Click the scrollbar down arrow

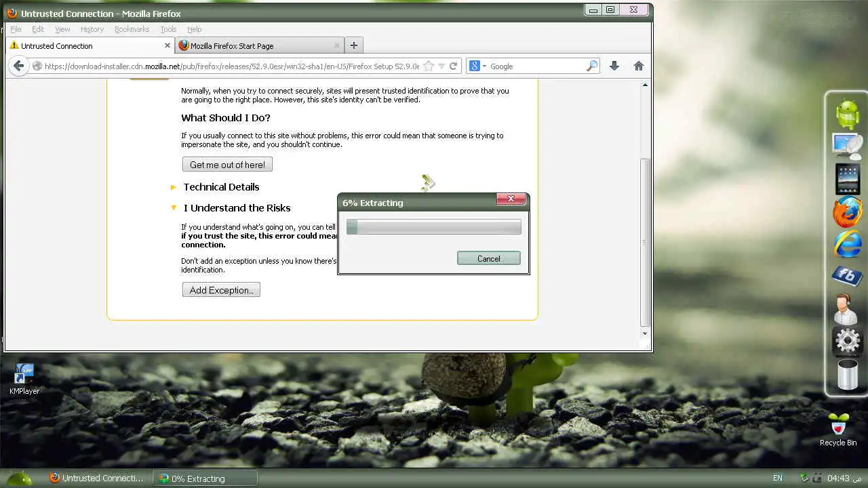pos(646,333)
